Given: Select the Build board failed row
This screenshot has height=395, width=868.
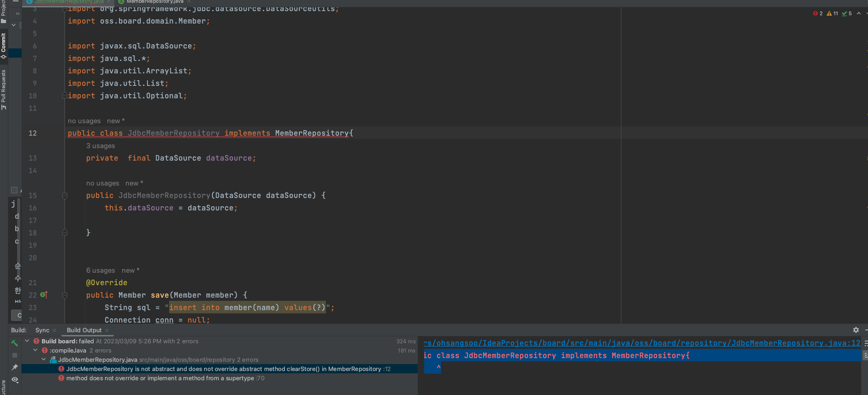Looking at the screenshot, I should click(x=219, y=341).
